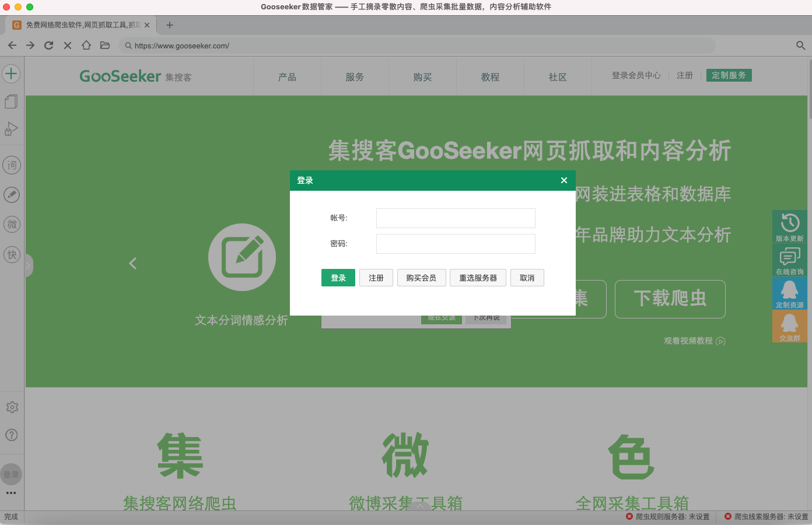Go to home page via house icon
Image resolution: width=812 pixels, height=525 pixels.
[x=86, y=45]
